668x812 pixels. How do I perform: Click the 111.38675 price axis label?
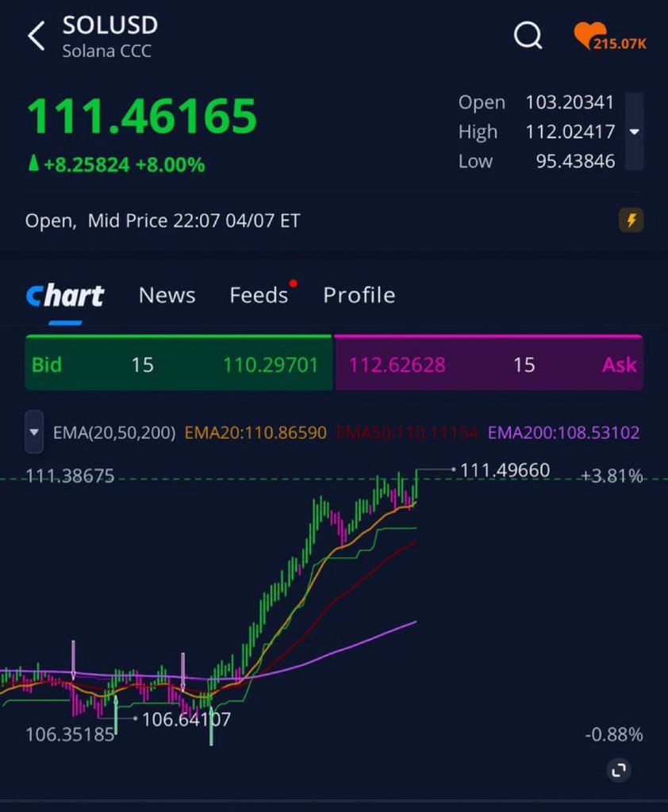pyautogui.click(x=70, y=476)
